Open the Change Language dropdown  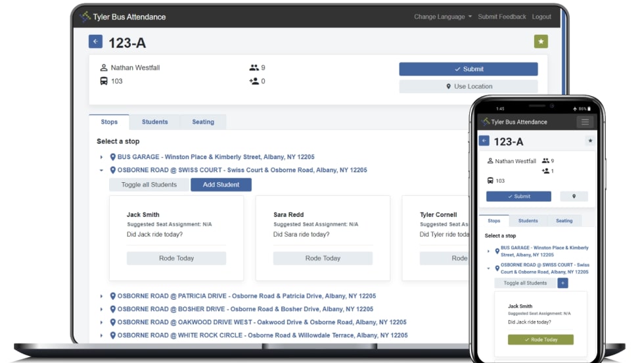442,16
